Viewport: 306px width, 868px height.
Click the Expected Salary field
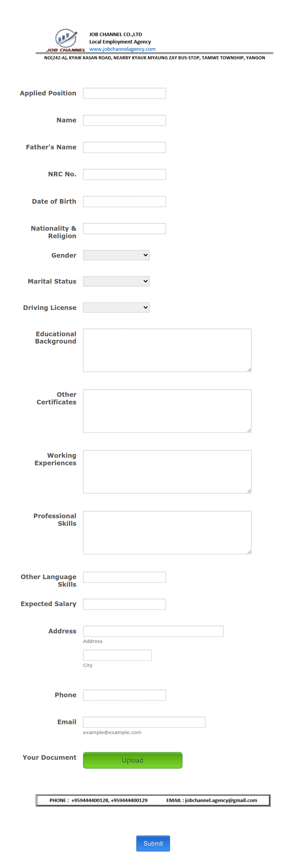(124, 604)
